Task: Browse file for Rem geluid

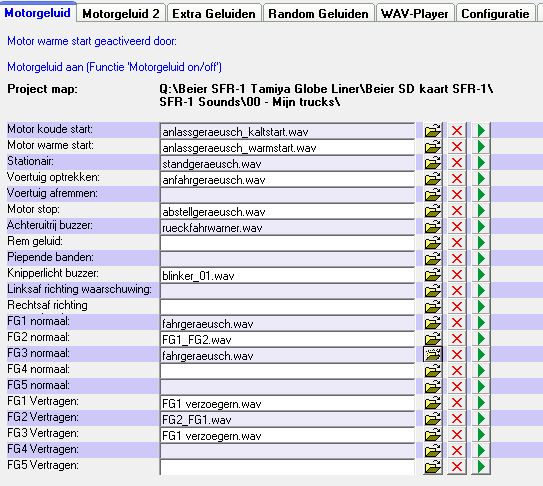Action: click(433, 242)
